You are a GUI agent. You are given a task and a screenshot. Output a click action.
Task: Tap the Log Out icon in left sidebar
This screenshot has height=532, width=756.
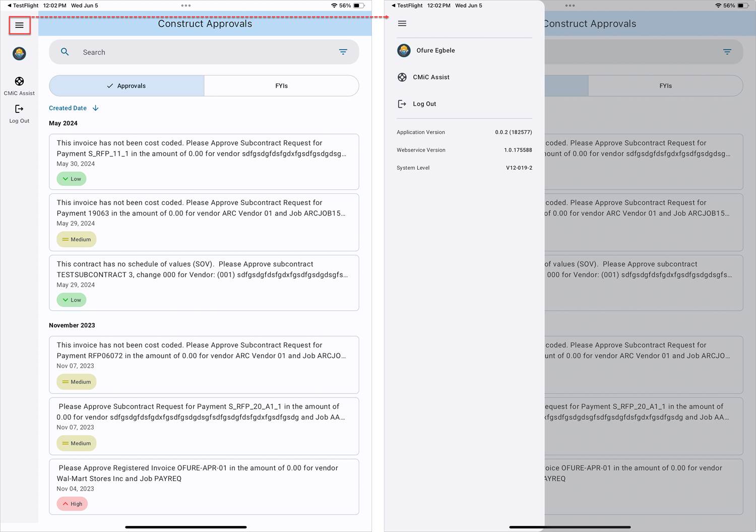coord(19,109)
